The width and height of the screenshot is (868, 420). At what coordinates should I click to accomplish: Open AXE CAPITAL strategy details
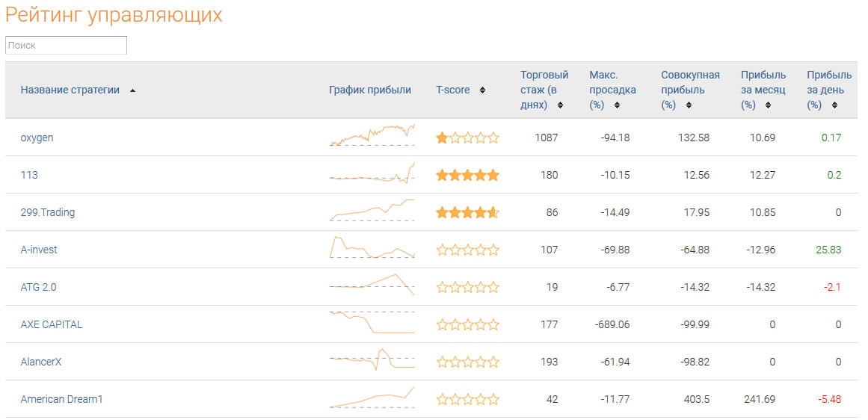(52, 324)
